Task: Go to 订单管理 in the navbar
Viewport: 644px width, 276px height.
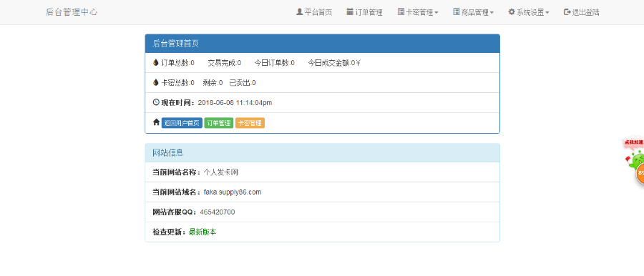Action: [x=365, y=12]
